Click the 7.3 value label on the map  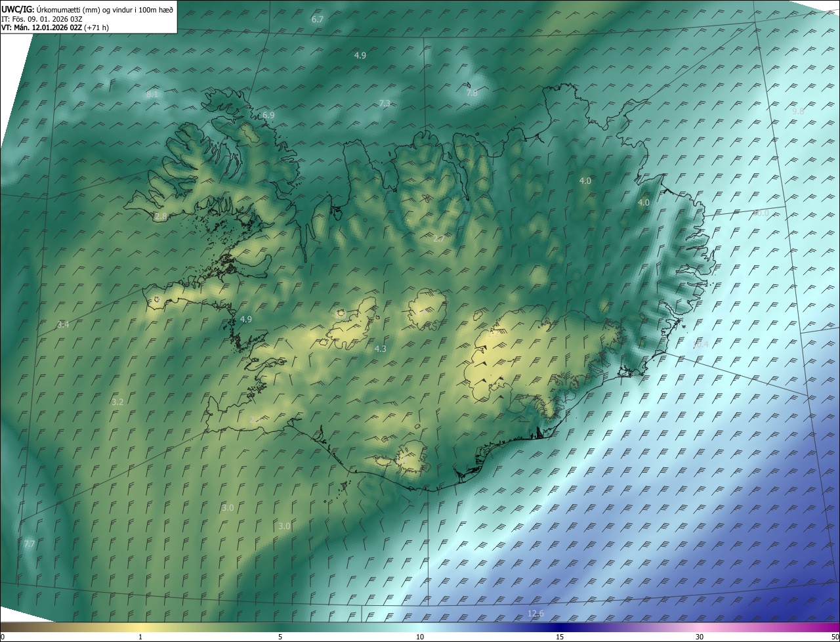pyautogui.click(x=385, y=103)
